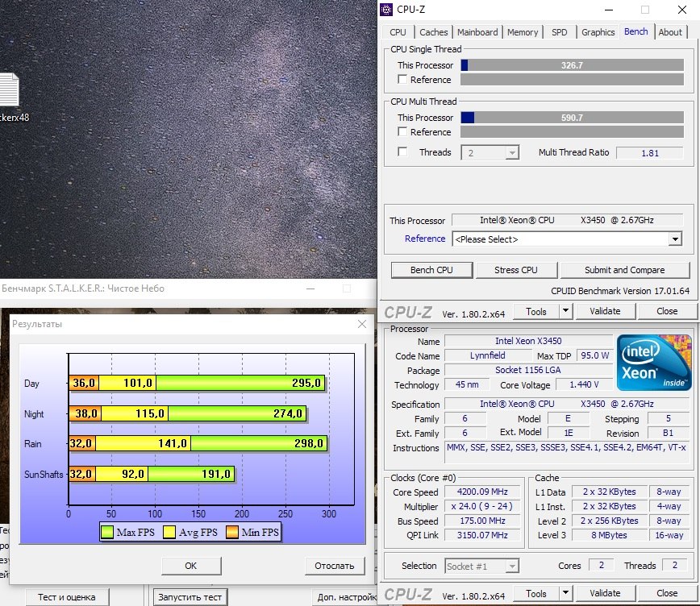Click Submit and Compare button
This screenshot has width=700, height=606.
[625, 270]
